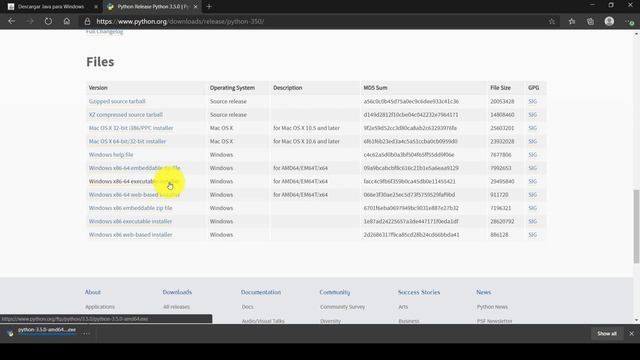This screenshot has height=360, width=640.
Task: Select the MD5 Sum column header
Action: coord(376,88)
